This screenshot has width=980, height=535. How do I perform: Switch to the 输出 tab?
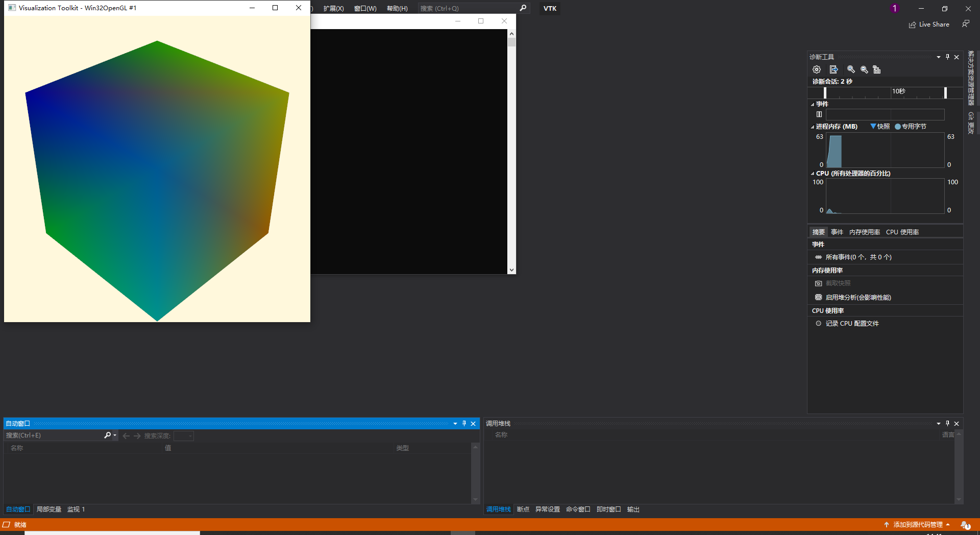(x=633, y=509)
